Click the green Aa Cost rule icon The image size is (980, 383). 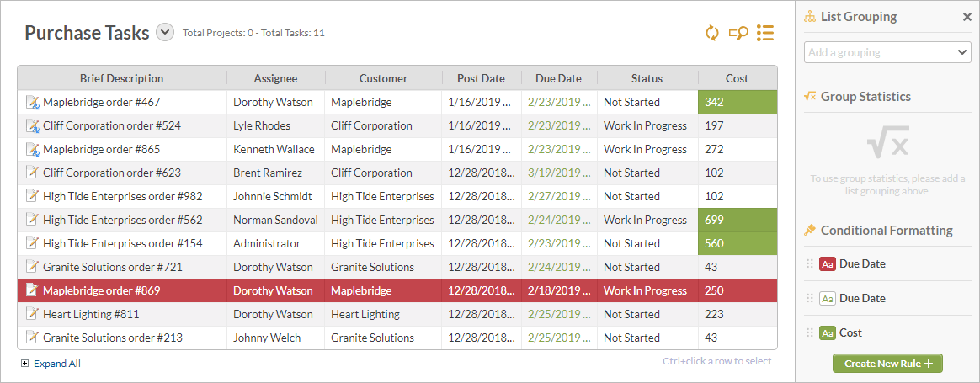tap(828, 333)
